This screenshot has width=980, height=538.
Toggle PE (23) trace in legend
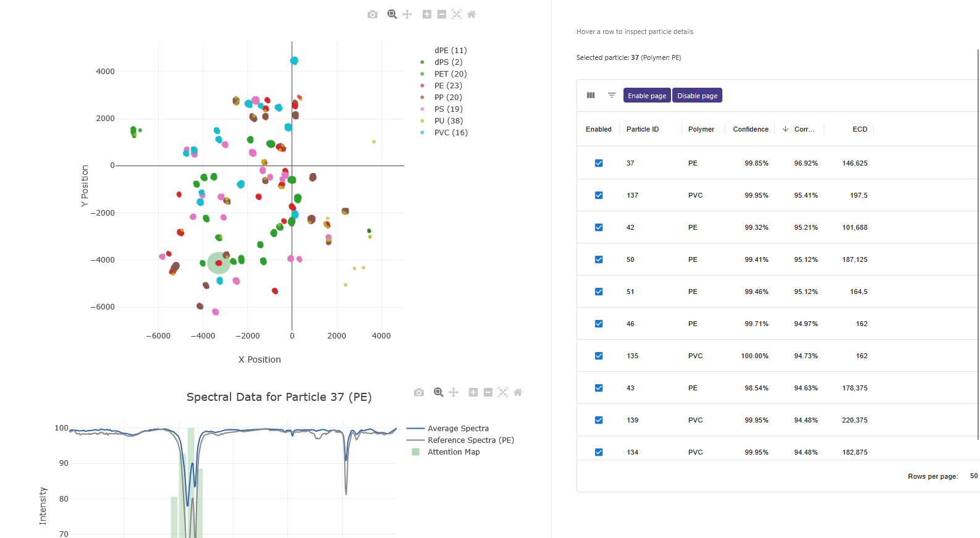tap(448, 86)
